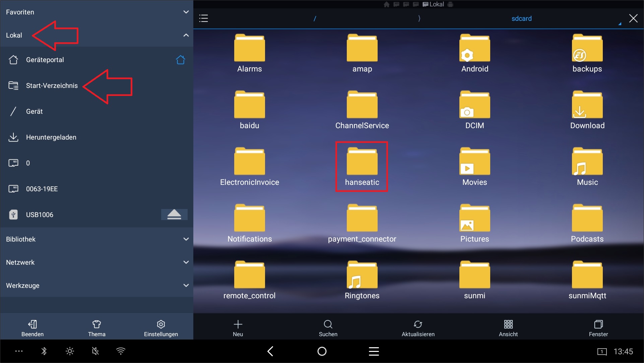Open the DCIM folder
644x363 pixels.
[474, 110]
